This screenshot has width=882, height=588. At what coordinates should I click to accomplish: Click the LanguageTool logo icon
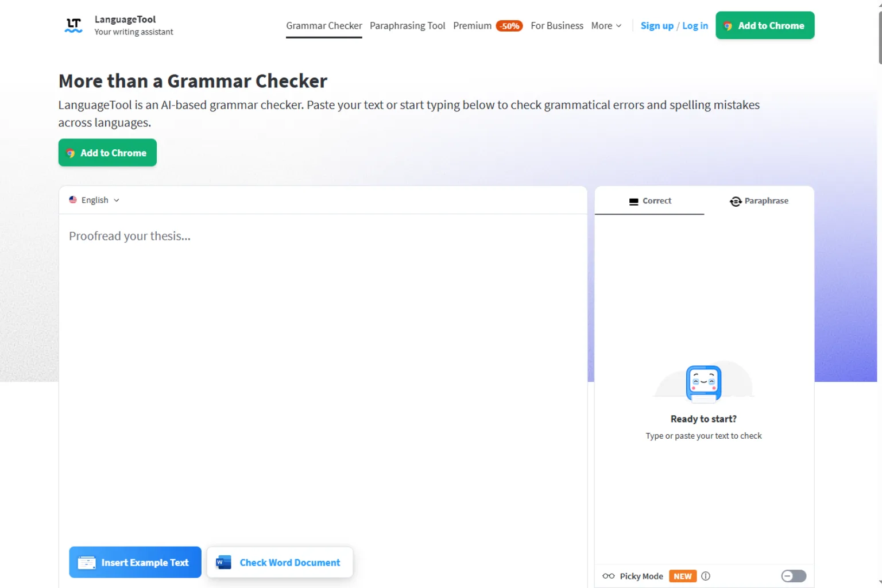(73, 25)
